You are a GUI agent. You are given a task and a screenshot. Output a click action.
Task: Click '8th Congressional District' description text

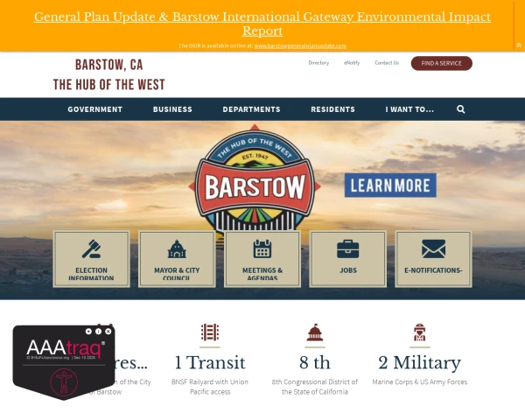[x=315, y=387]
